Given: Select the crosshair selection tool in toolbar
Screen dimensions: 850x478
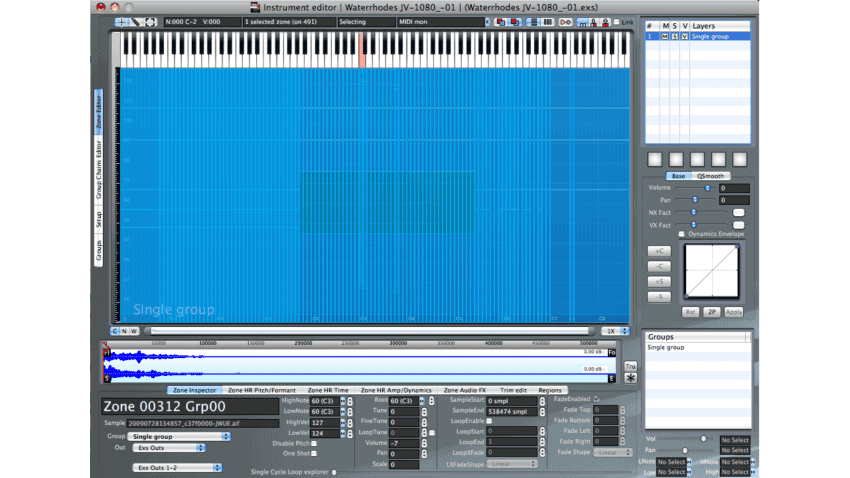Looking at the screenshot, I should click(121, 21).
